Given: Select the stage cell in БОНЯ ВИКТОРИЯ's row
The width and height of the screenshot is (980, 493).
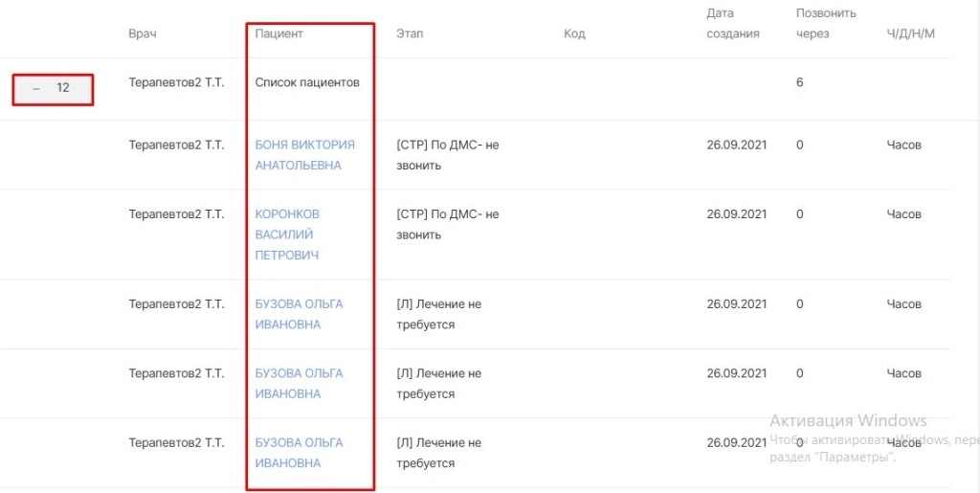Looking at the screenshot, I should [x=447, y=155].
